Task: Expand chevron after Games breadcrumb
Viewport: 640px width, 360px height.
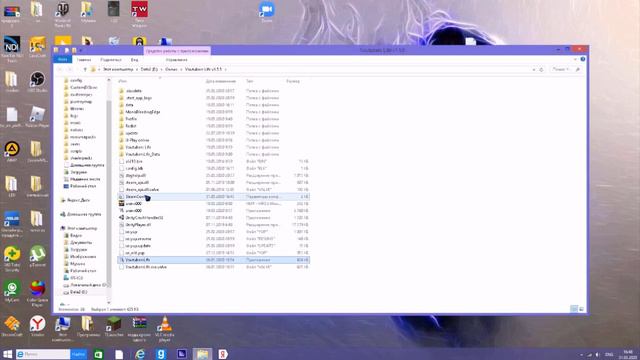Action: [181, 69]
